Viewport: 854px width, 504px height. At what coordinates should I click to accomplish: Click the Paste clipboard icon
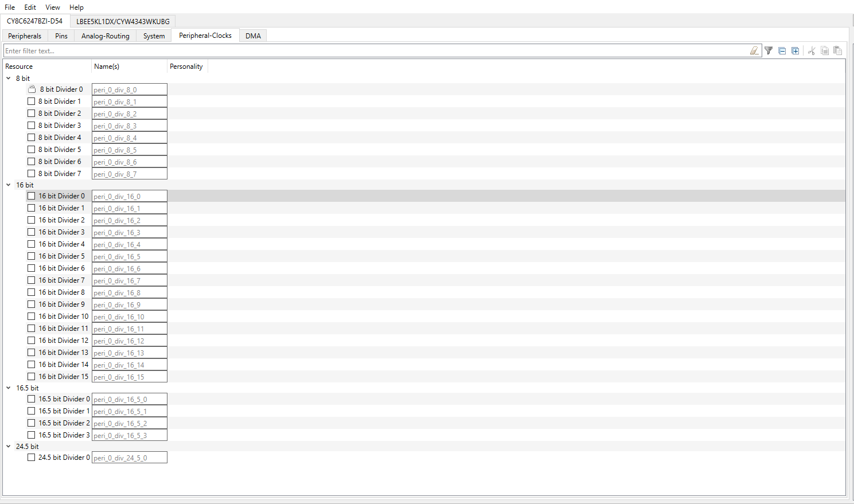pyautogui.click(x=837, y=50)
